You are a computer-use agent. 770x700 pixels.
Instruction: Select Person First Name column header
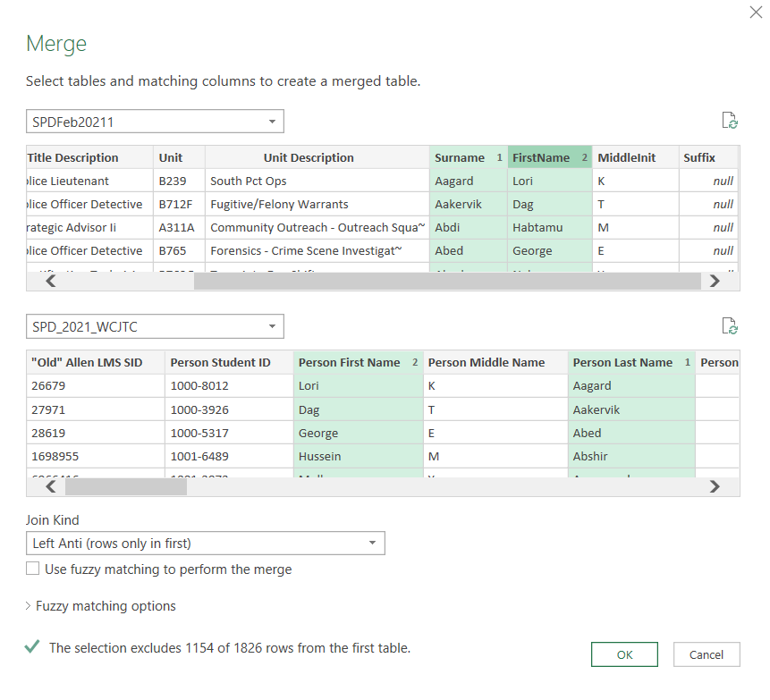click(349, 362)
